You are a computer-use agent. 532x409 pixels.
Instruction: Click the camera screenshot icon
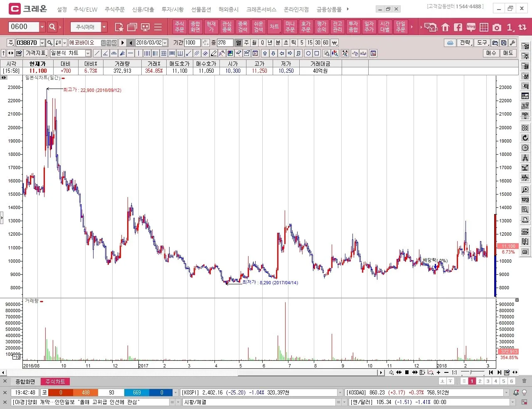(497, 27)
